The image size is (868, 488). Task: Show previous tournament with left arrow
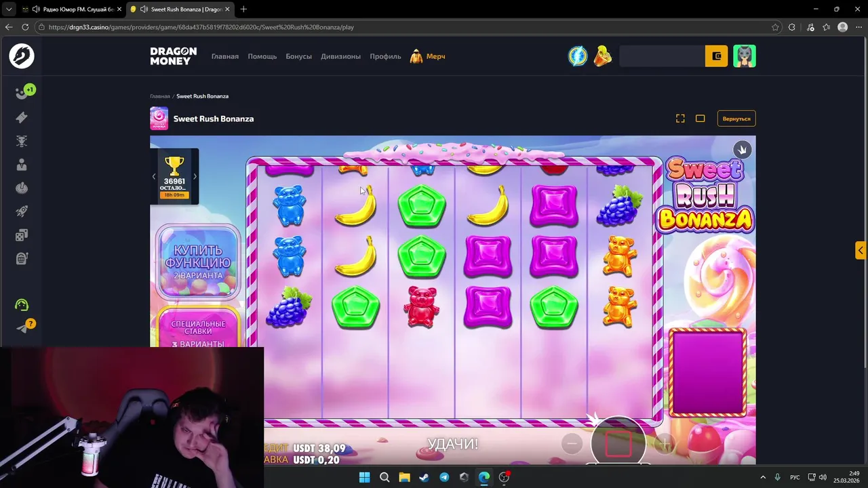154,176
